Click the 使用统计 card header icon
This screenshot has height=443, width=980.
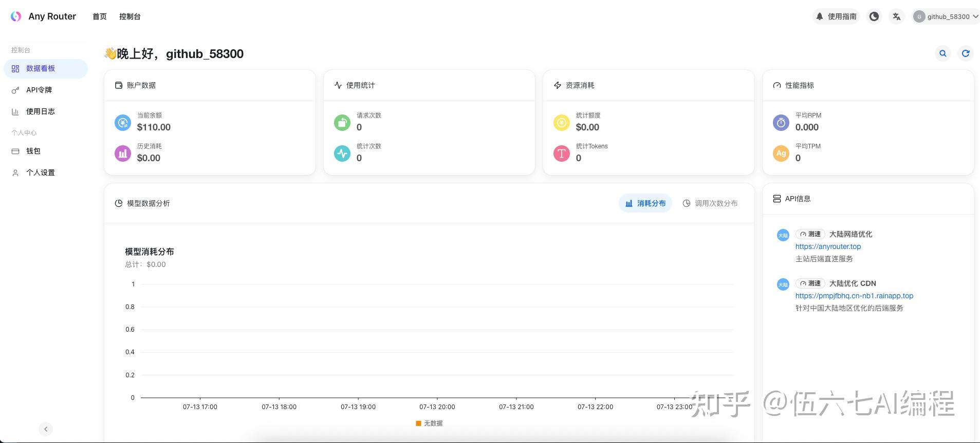tap(338, 85)
